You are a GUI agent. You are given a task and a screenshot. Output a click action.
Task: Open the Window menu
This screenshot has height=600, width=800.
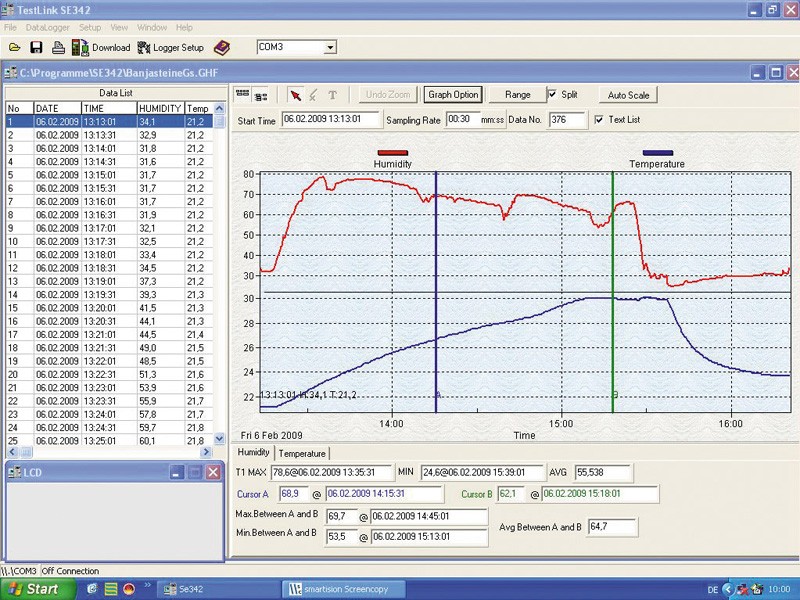coord(152,28)
